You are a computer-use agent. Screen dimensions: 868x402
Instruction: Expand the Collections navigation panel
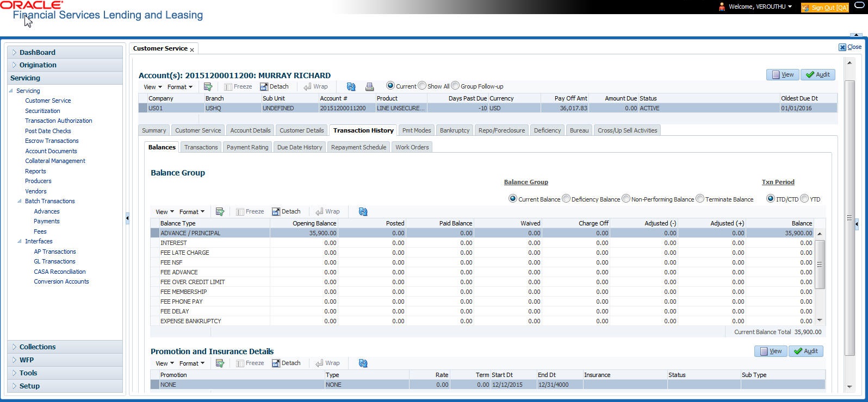click(x=65, y=347)
